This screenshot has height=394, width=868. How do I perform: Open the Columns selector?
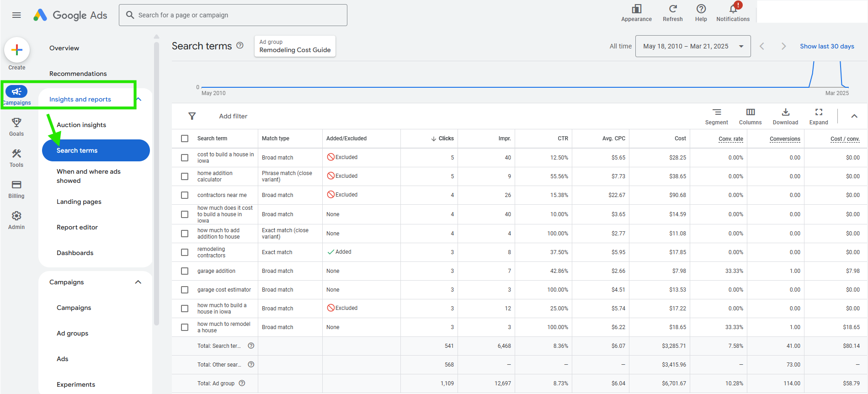point(750,112)
